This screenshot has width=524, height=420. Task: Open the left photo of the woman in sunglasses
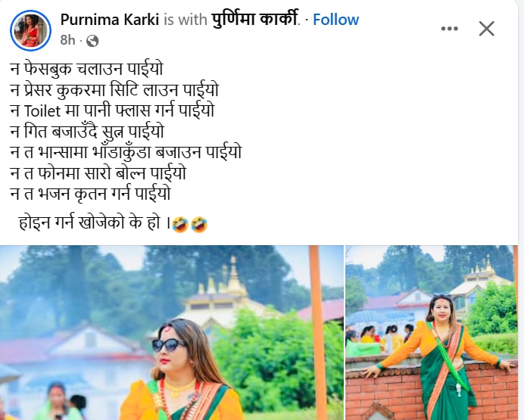tap(171, 332)
